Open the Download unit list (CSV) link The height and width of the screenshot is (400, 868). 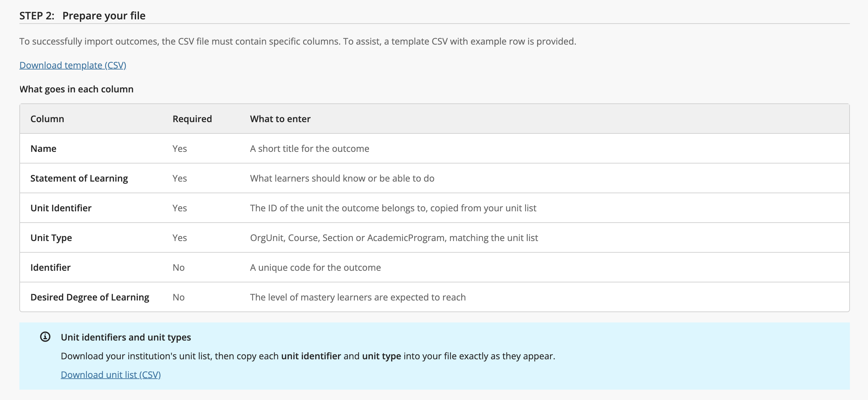click(111, 374)
